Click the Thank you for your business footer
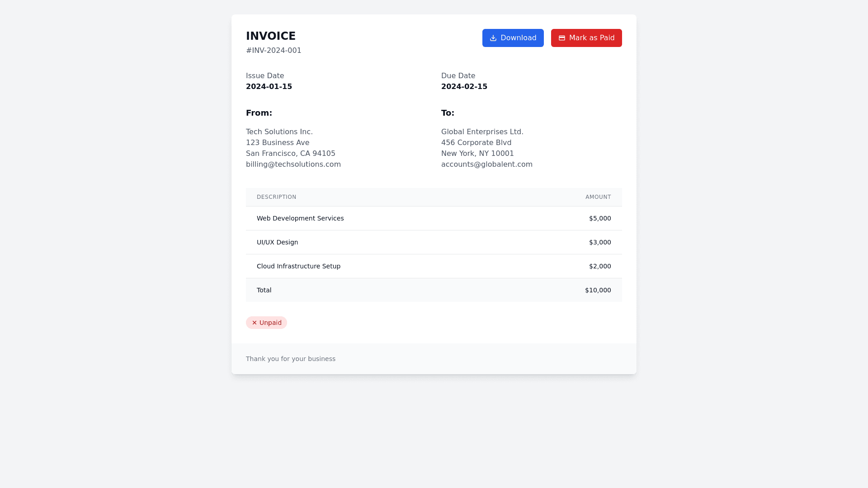Screen dimensions: 868x488 click(291, 359)
